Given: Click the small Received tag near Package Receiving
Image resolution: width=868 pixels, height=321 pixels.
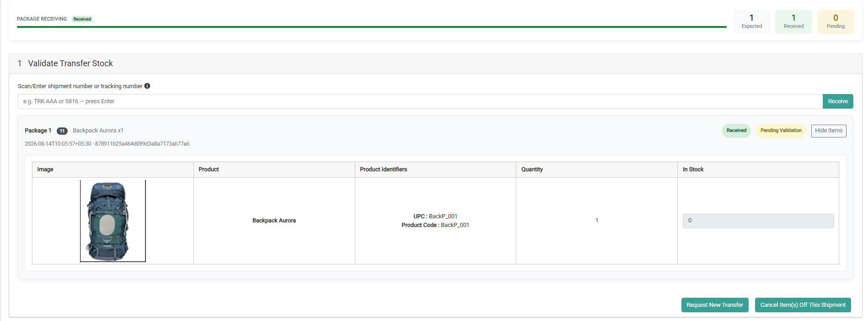Looking at the screenshot, I should click(x=82, y=19).
